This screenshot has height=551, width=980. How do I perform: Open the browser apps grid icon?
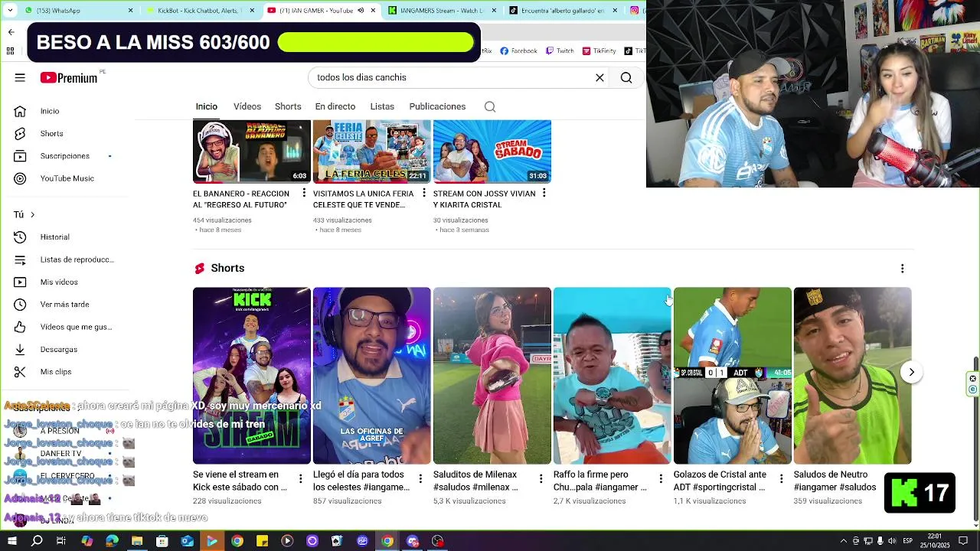point(11,51)
